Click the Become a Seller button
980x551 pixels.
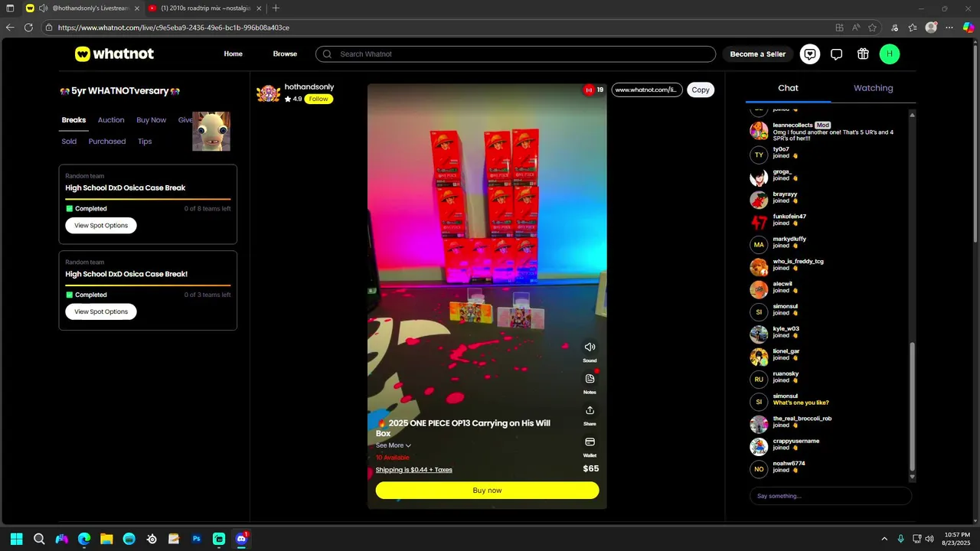(758, 54)
